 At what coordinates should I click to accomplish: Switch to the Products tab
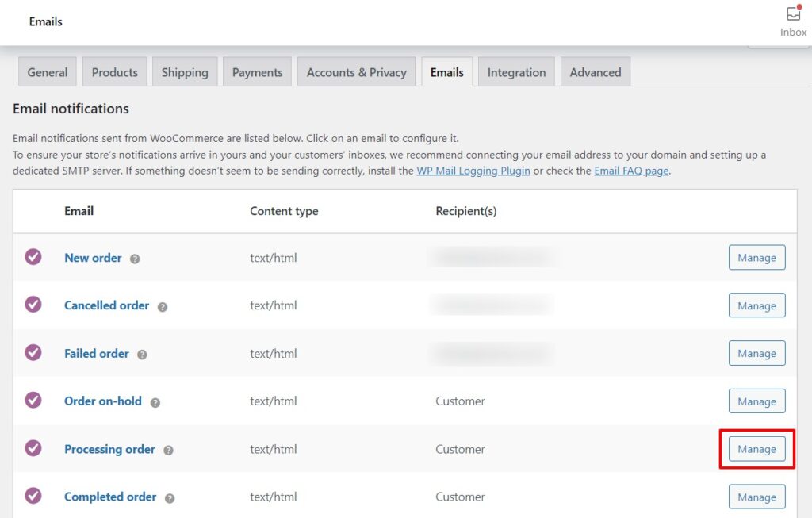tap(114, 71)
